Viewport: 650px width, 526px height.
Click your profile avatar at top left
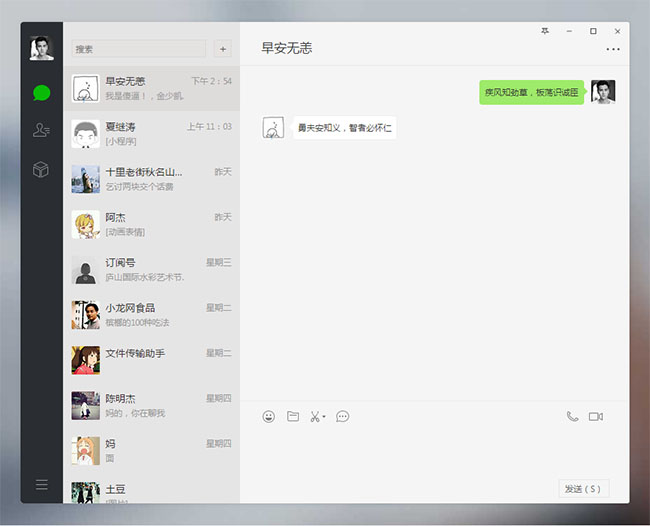41,48
